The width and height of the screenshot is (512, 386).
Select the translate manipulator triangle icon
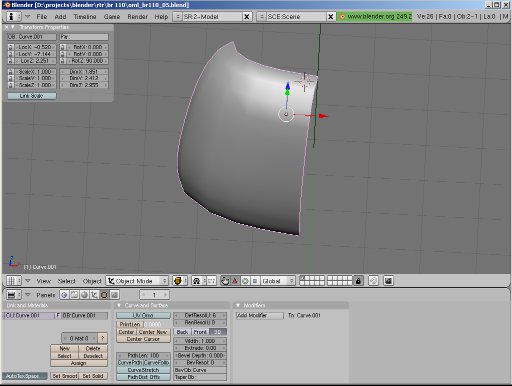(235, 281)
